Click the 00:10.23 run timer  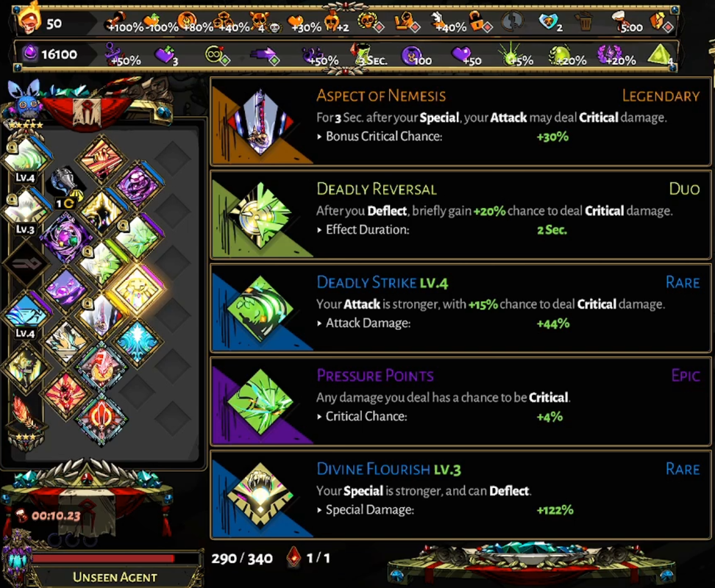pyautogui.click(x=56, y=515)
